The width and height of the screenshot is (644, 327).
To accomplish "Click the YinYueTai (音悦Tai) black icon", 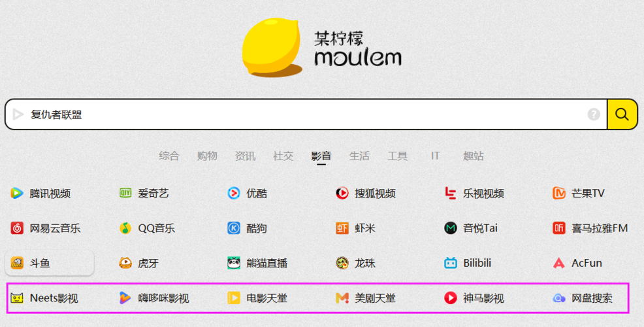I will coord(451,228).
